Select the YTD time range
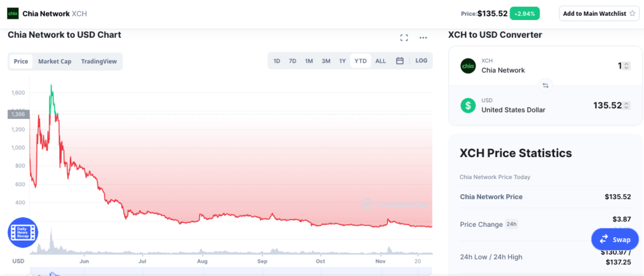This screenshot has width=644, height=276. (x=360, y=61)
